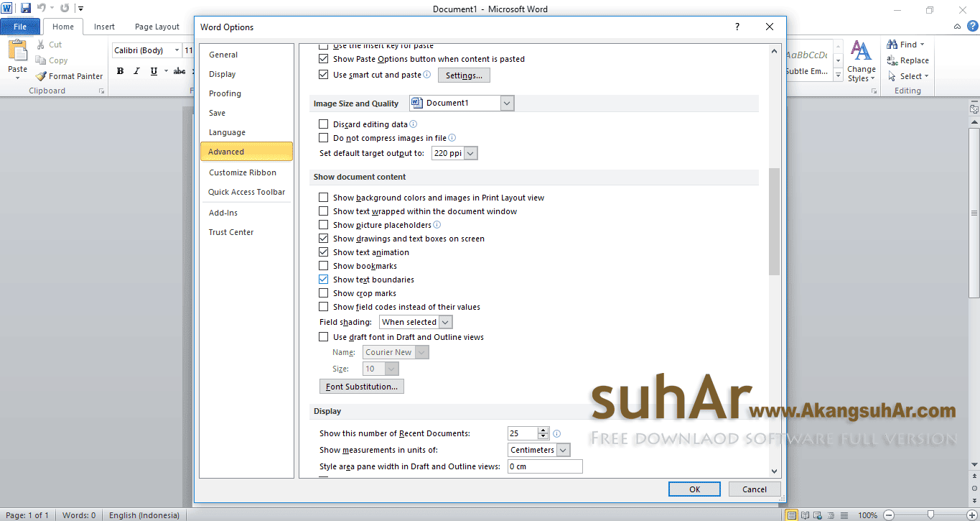The width and height of the screenshot is (980, 521).
Task: Click the Replace icon in Editing group
Action: click(x=892, y=60)
